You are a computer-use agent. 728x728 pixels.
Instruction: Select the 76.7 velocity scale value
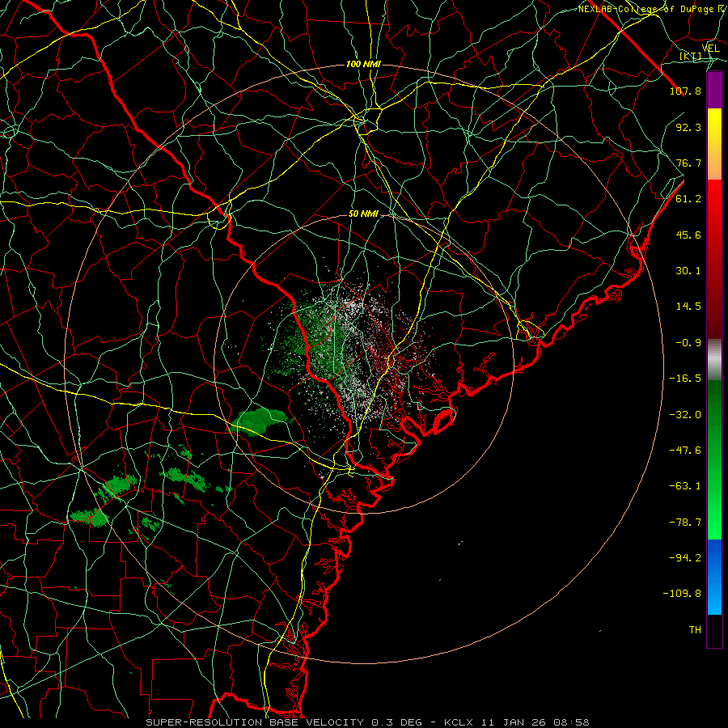tap(688, 163)
